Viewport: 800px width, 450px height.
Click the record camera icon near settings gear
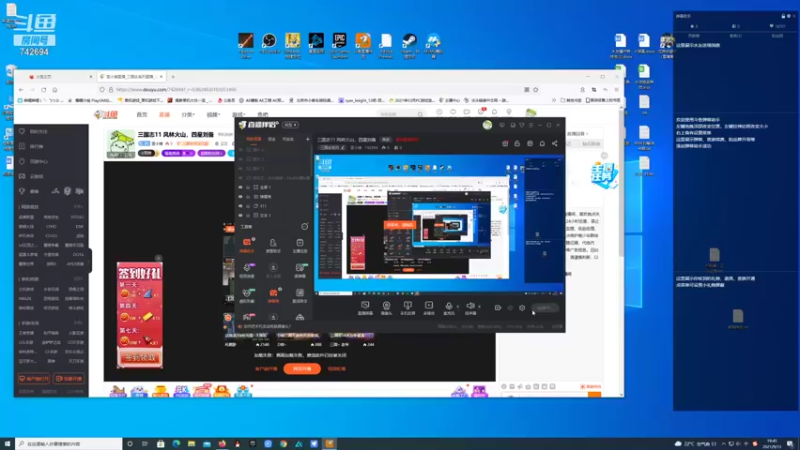click(x=497, y=308)
